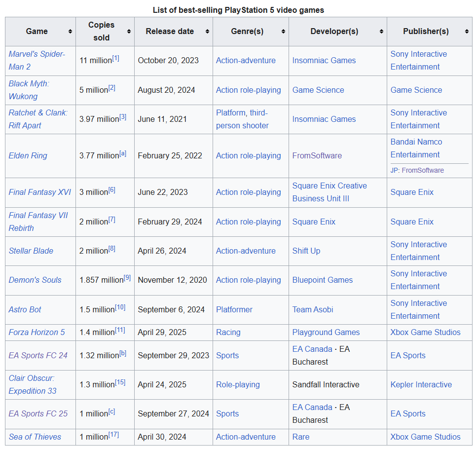Open EA Sports publisher in FC 25 row
The image size is (476, 449).
click(408, 414)
